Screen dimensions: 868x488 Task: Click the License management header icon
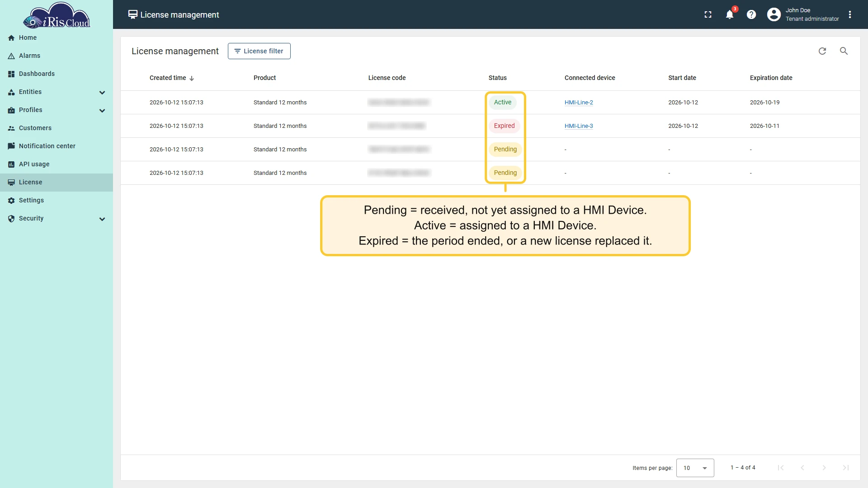[x=133, y=14]
